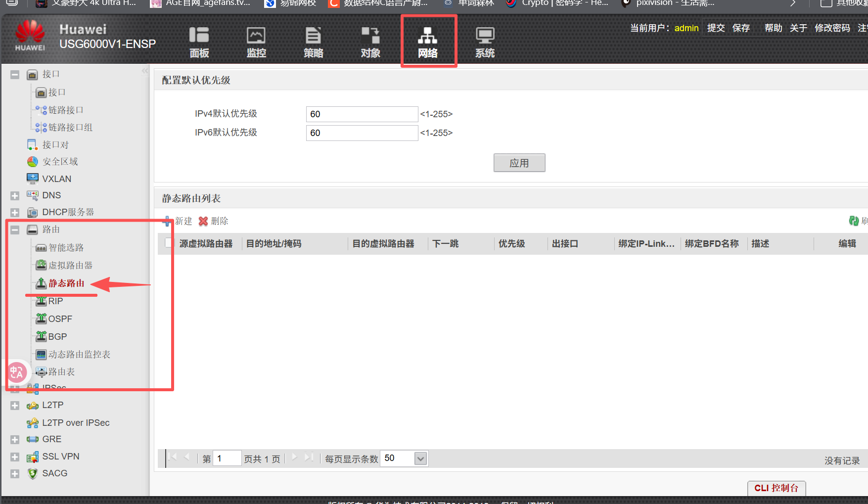Expand the L2TP tree node
This screenshot has width=868, height=504.
click(x=15, y=406)
